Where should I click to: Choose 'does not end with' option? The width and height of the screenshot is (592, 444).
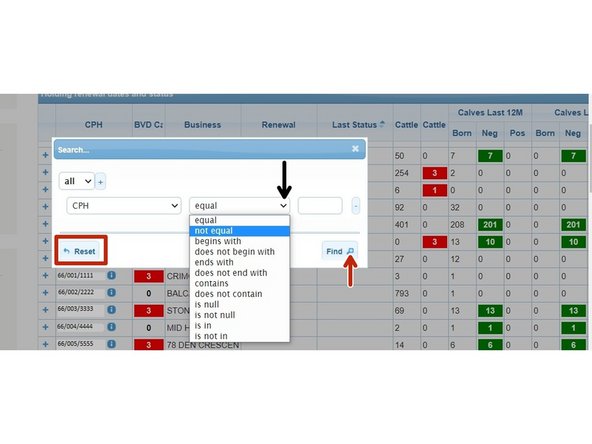tap(239, 273)
